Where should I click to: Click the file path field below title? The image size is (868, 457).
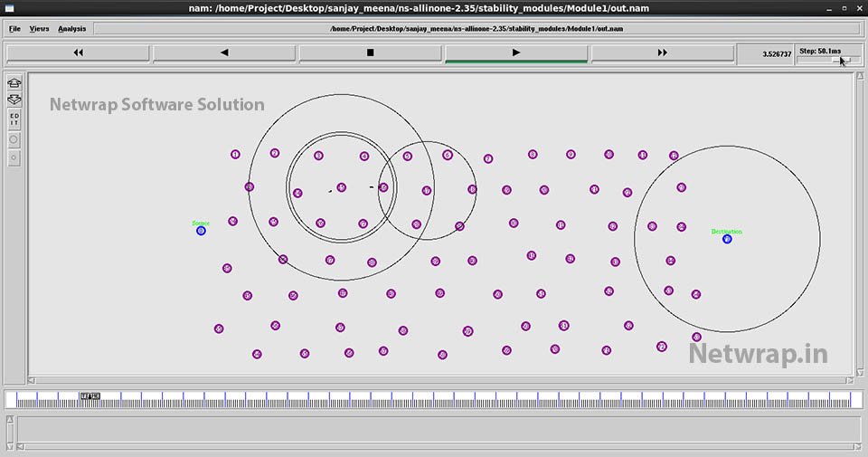(x=476, y=29)
